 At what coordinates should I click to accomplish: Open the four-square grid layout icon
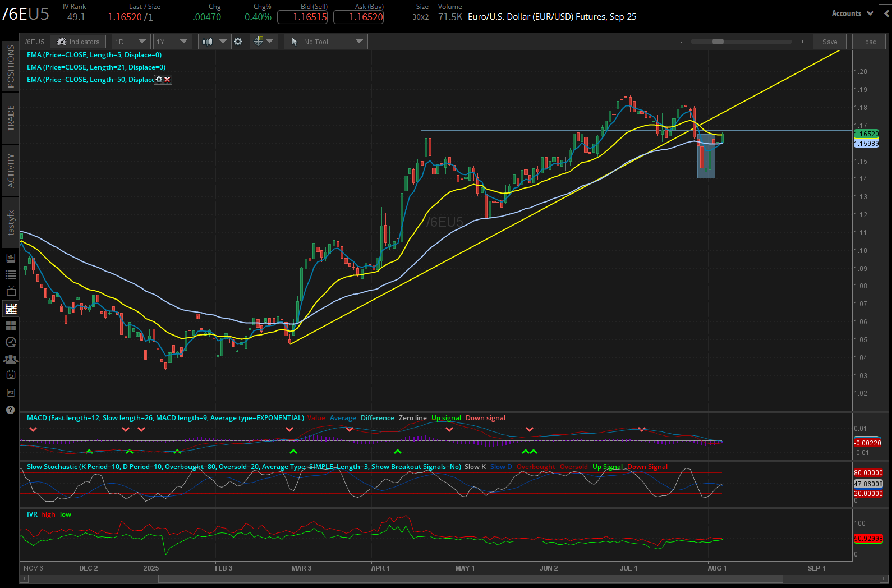(x=11, y=325)
